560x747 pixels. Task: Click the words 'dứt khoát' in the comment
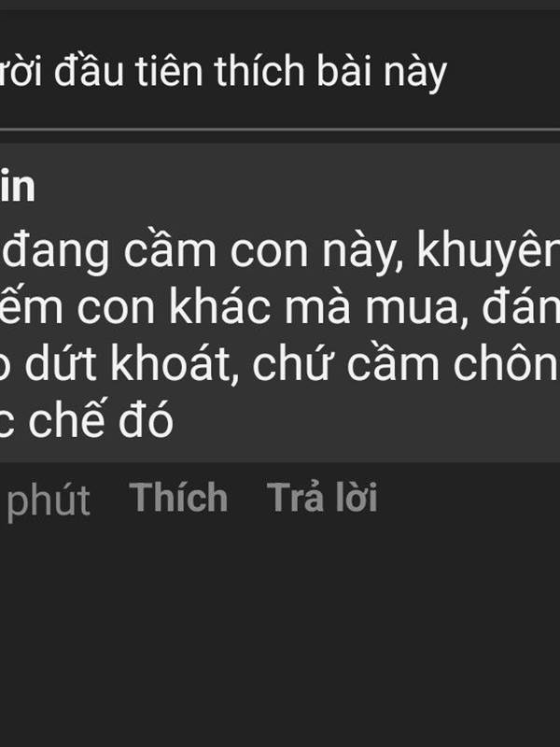click(132, 365)
